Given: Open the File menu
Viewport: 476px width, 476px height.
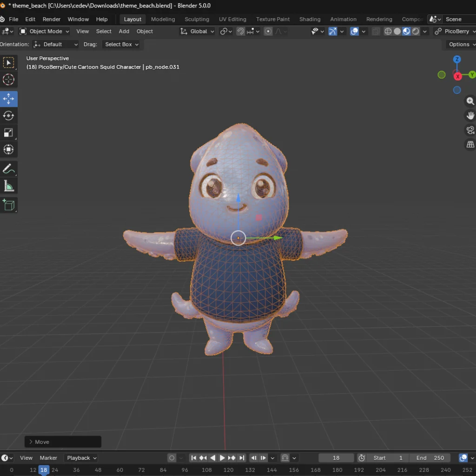Looking at the screenshot, I should click(x=13, y=19).
